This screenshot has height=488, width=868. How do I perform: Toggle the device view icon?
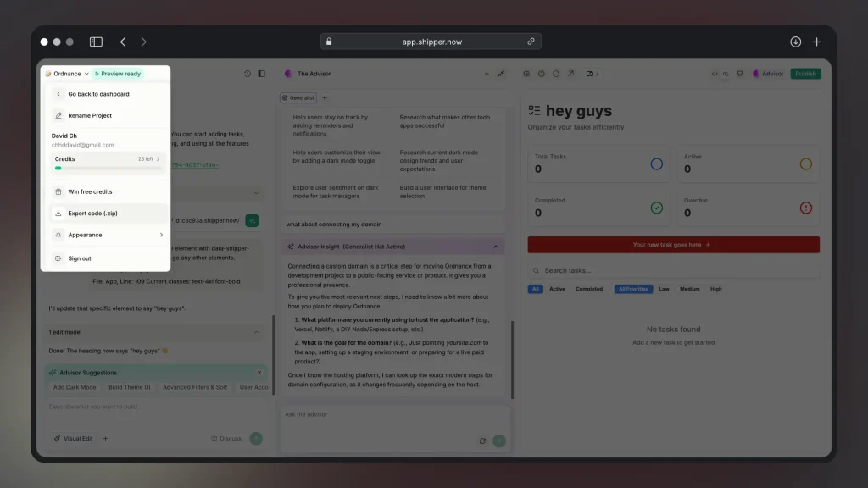[x=590, y=74]
